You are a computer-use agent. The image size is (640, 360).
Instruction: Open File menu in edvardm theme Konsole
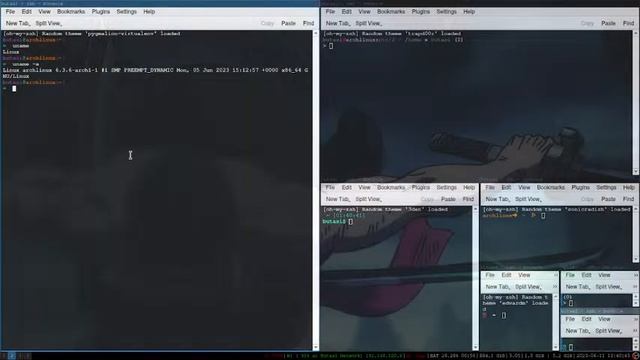point(490,275)
